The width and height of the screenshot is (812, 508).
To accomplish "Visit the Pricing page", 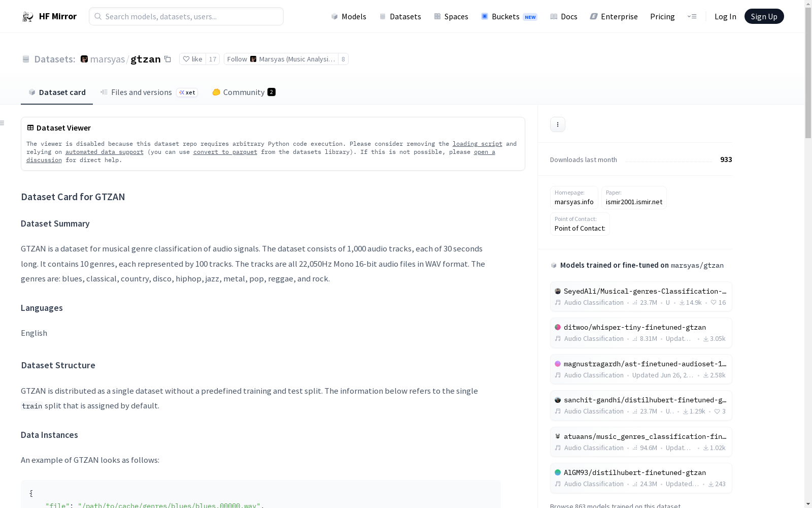I will (662, 16).
